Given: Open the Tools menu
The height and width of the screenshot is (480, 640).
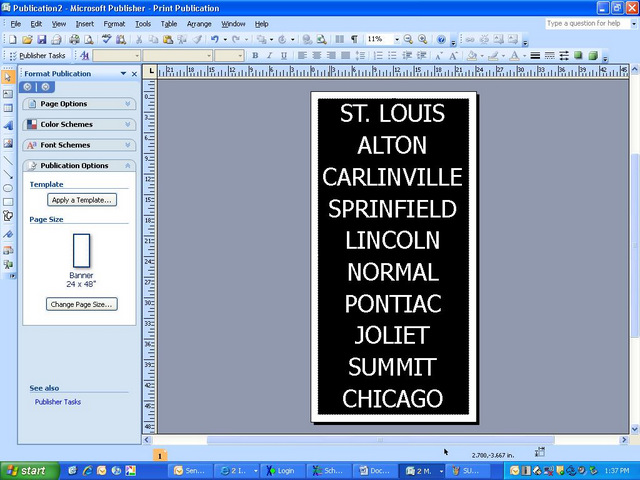Looking at the screenshot, I should 143,24.
